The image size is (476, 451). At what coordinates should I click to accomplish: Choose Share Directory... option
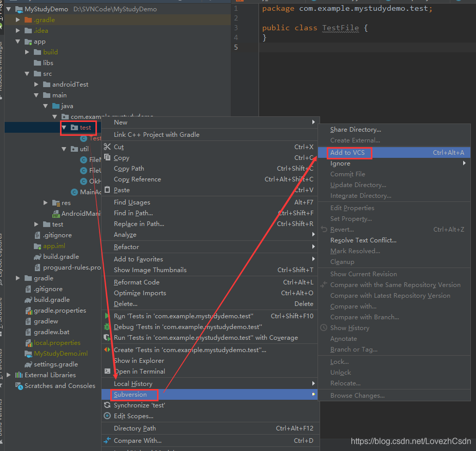[x=394, y=130]
